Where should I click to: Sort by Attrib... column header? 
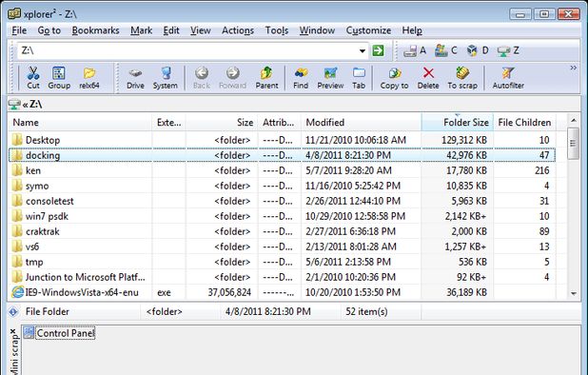(280, 122)
